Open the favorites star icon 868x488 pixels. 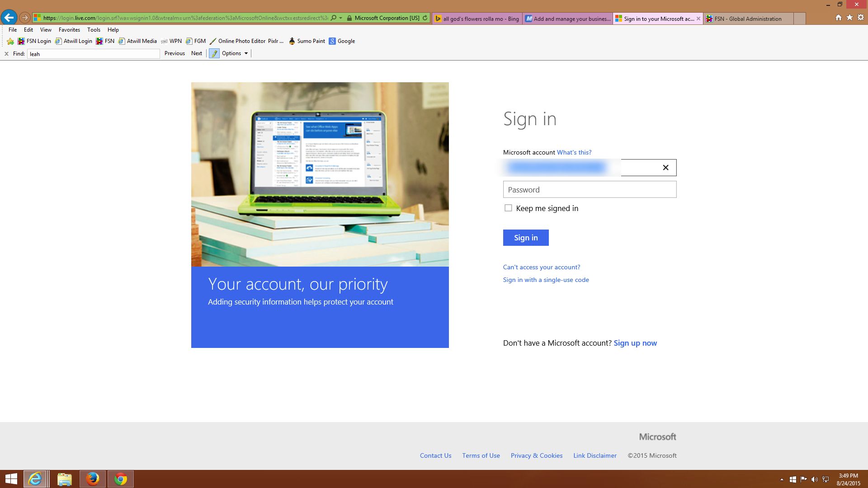coord(849,18)
